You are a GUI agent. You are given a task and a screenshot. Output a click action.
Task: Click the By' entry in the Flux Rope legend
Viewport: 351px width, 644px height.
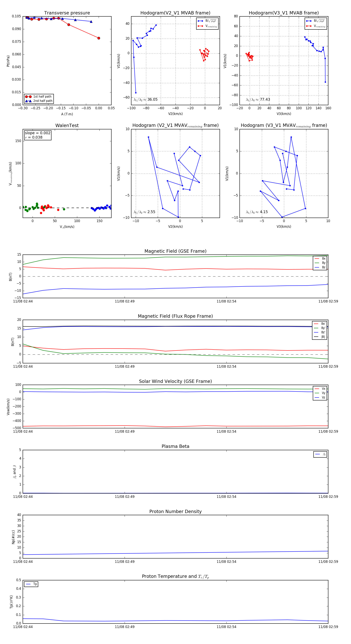(320, 328)
